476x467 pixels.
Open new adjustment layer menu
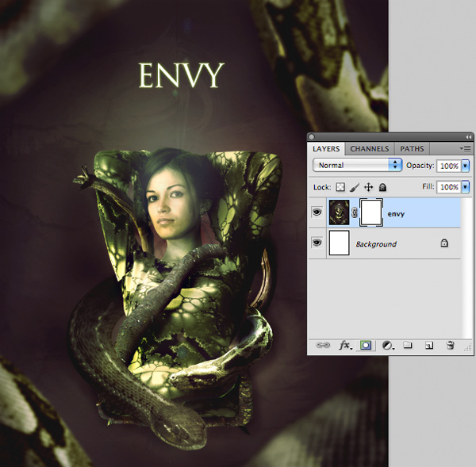tap(388, 346)
